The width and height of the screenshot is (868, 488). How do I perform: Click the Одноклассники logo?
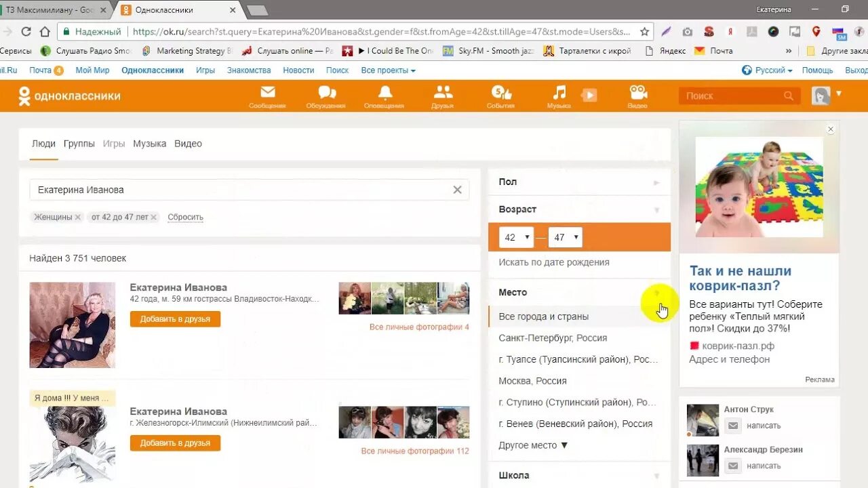click(69, 96)
